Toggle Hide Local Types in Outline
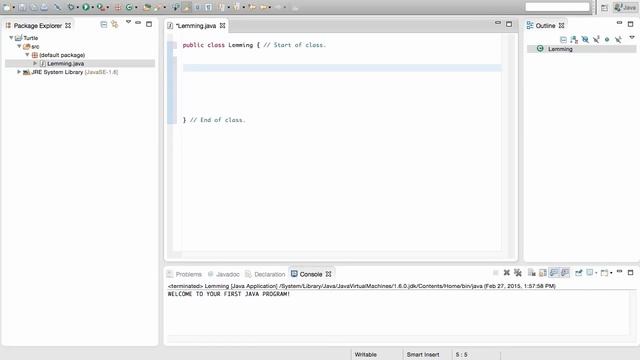Screen dimensions: 640x360 tap(618, 39)
